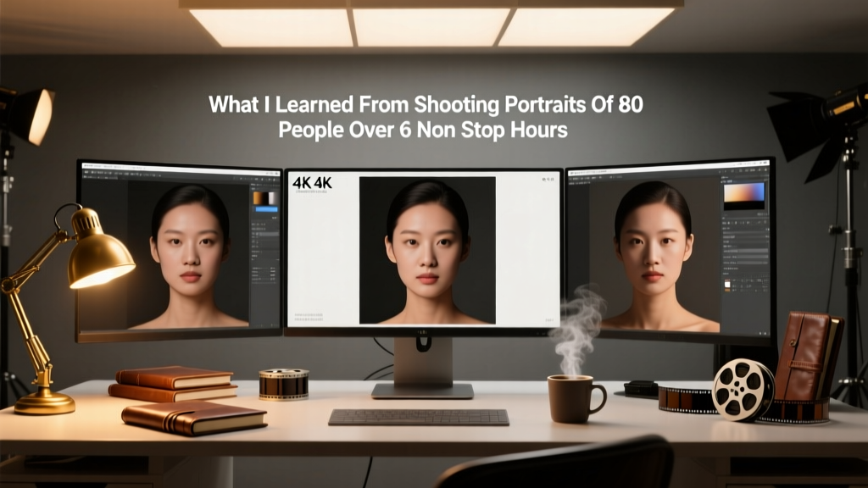Click the '4K 4K' label on center monitor
The height and width of the screenshot is (488, 868).
pos(312,183)
